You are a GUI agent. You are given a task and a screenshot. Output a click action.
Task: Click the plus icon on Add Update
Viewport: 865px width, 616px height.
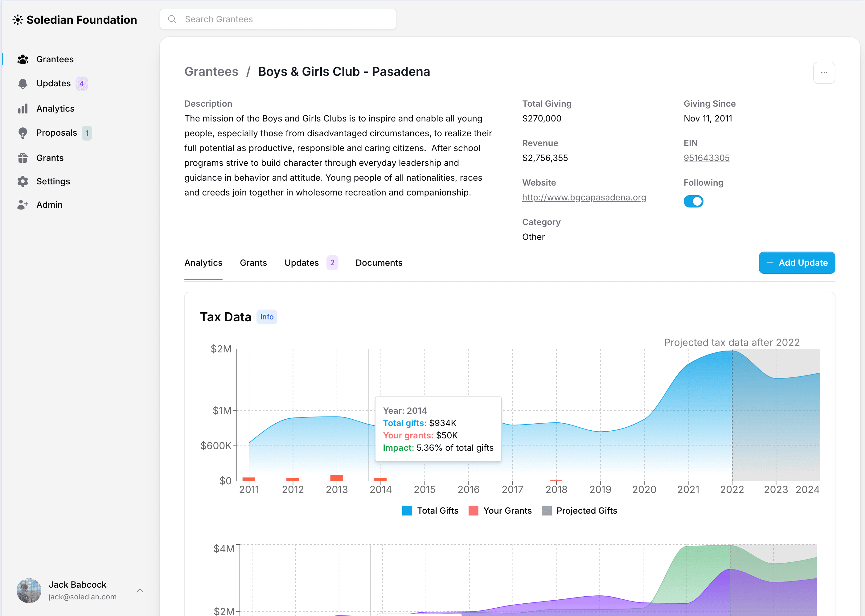coord(770,262)
